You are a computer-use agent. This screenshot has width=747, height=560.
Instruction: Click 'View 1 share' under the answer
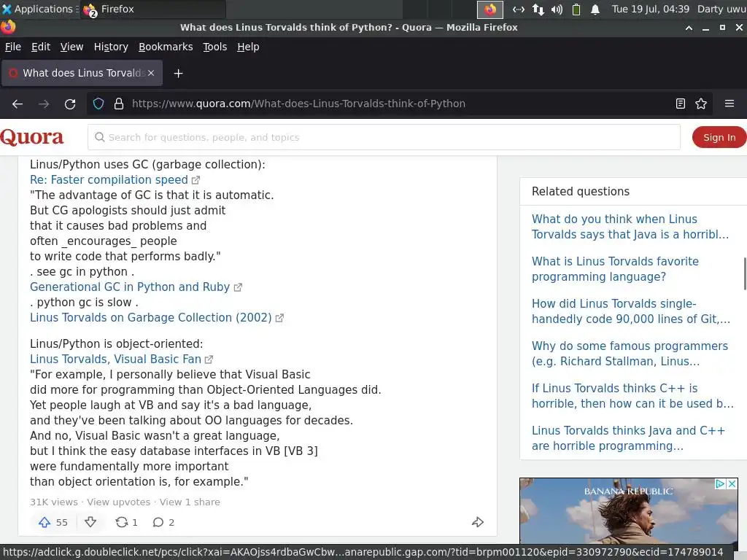pyautogui.click(x=190, y=502)
